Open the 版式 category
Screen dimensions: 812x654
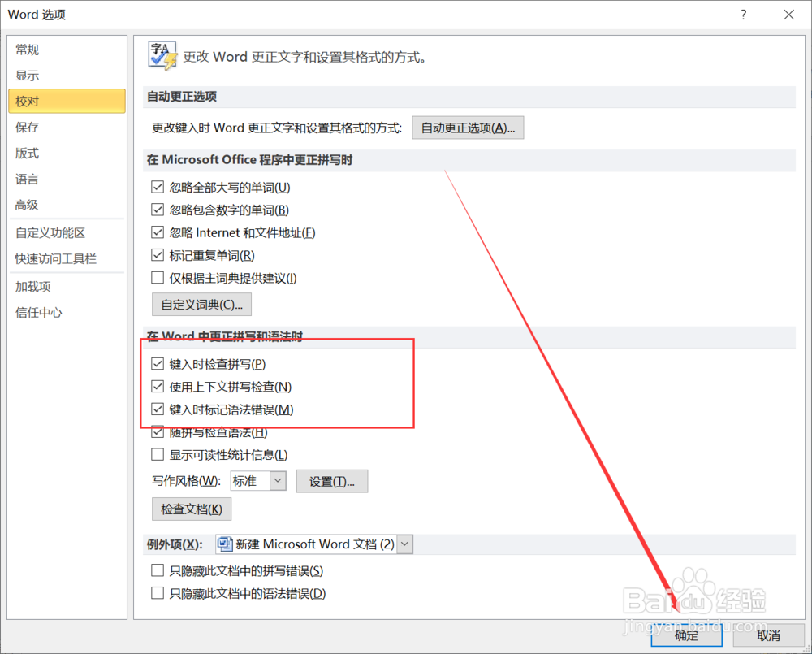click(67, 153)
